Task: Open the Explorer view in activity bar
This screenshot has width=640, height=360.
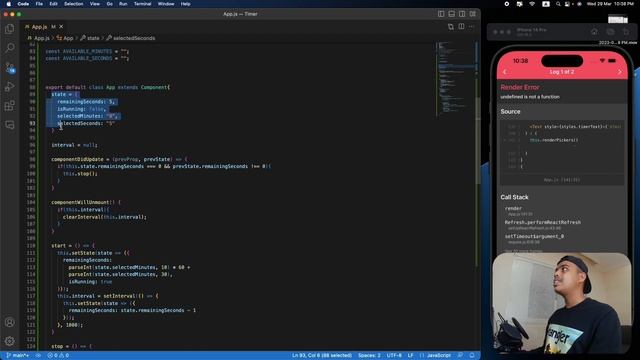Action: 9,29
